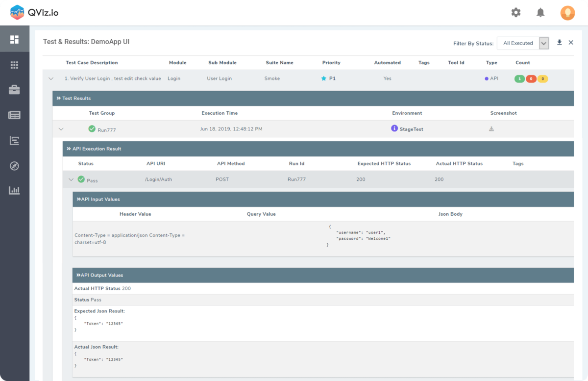Select the apps grid icon in sidebar
The width and height of the screenshot is (588, 381).
tap(15, 64)
